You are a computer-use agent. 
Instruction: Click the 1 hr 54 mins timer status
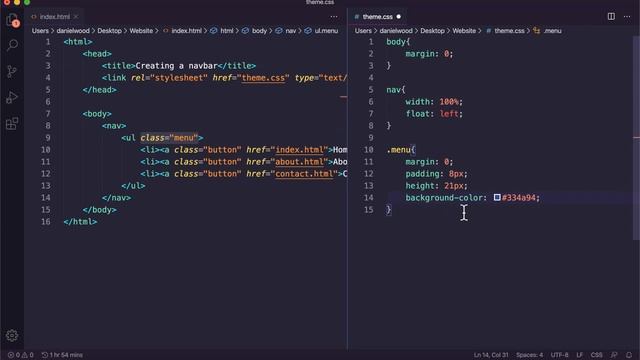coord(62,355)
